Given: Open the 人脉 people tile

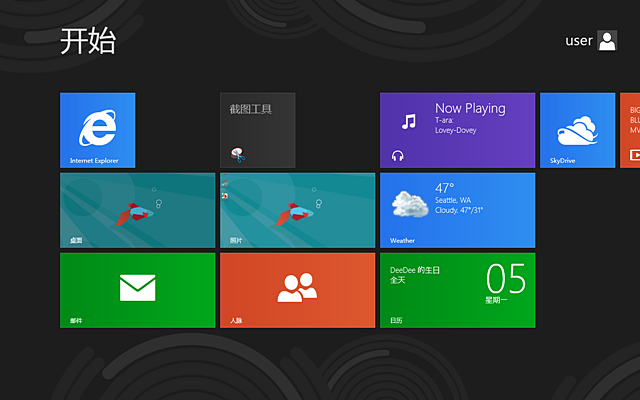Looking at the screenshot, I should [298, 290].
